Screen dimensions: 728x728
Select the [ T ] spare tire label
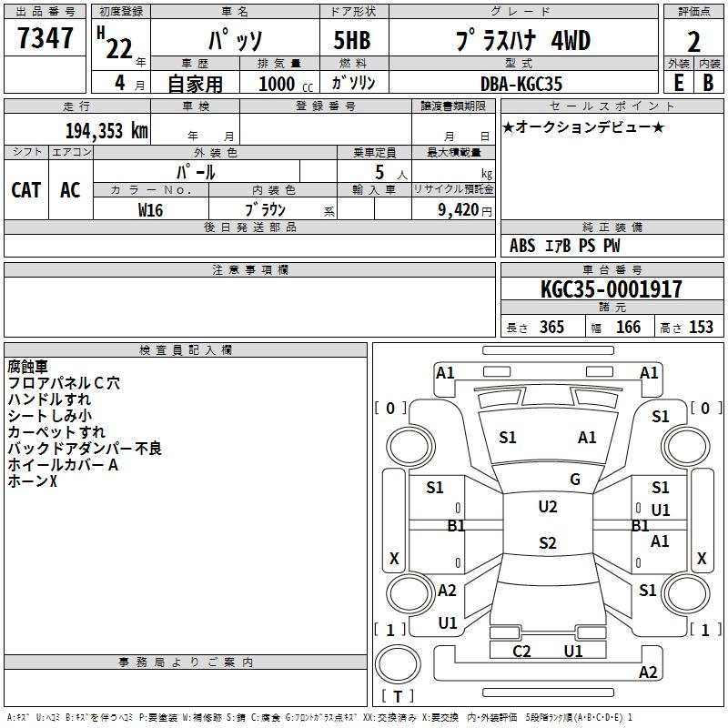[x=398, y=696]
